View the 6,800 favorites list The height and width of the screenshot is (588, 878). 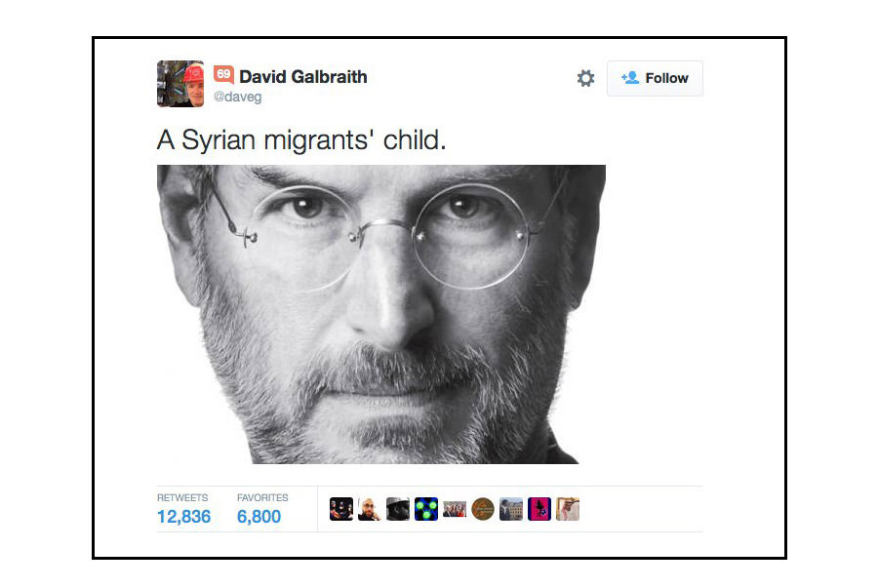[259, 517]
